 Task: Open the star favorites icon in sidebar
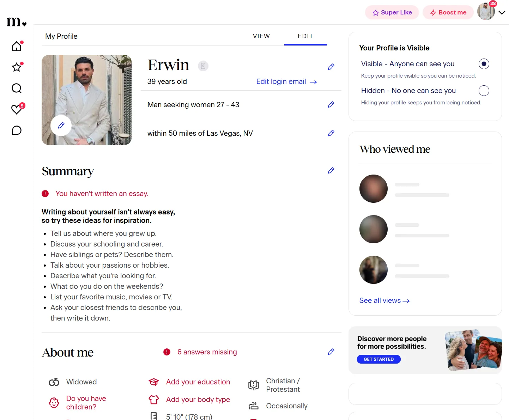coord(17,67)
